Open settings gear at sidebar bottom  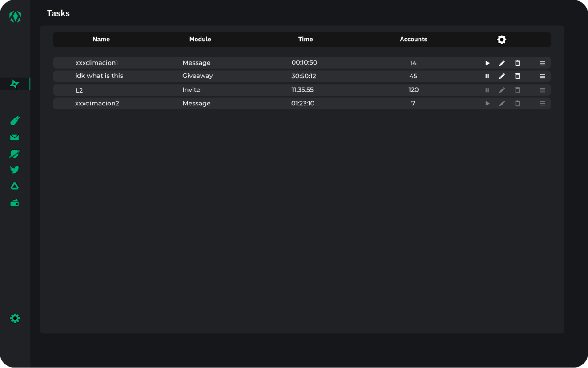click(x=15, y=318)
